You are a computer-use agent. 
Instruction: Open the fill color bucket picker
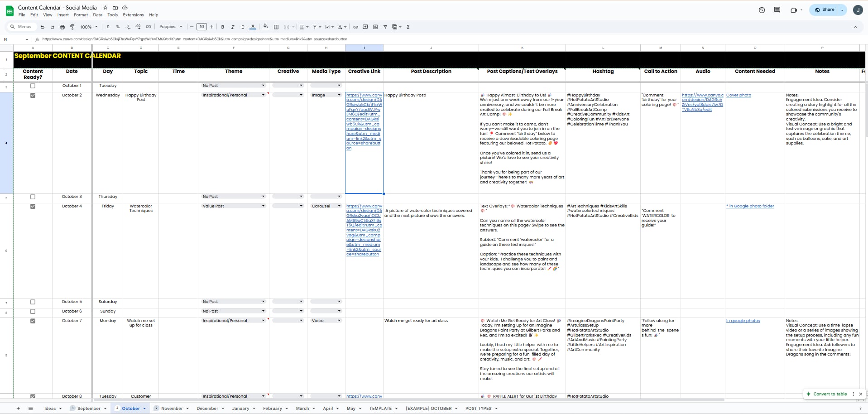point(266,27)
